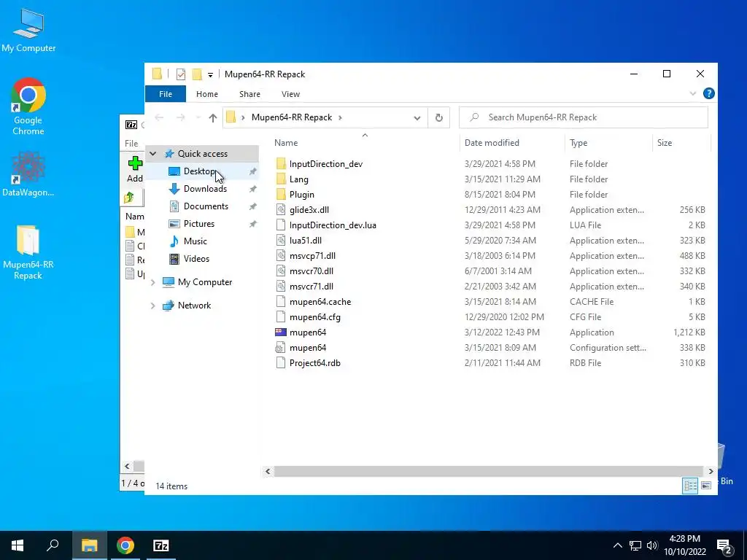Collapse the Quick access tree node
Screen dimensions: 747x560
click(x=153, y=154)
